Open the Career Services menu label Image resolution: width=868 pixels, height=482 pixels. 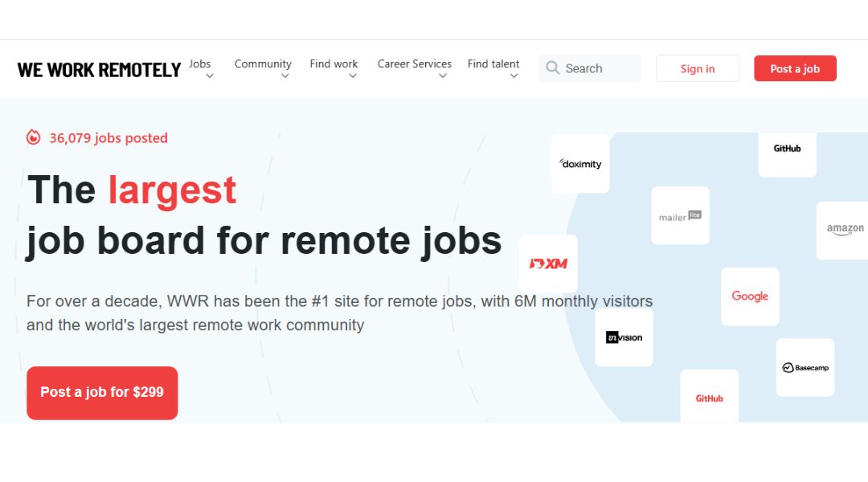coord(415,63)
